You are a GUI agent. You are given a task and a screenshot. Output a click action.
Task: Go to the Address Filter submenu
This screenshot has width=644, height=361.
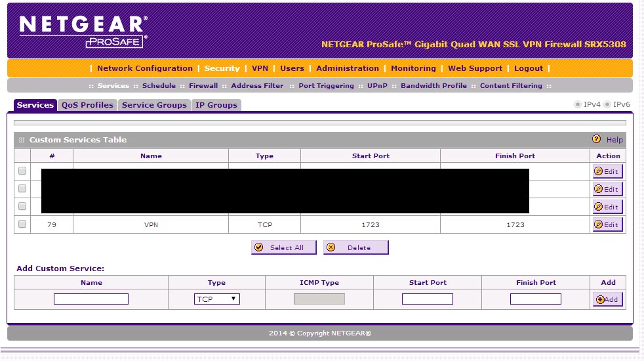(257, 85)
